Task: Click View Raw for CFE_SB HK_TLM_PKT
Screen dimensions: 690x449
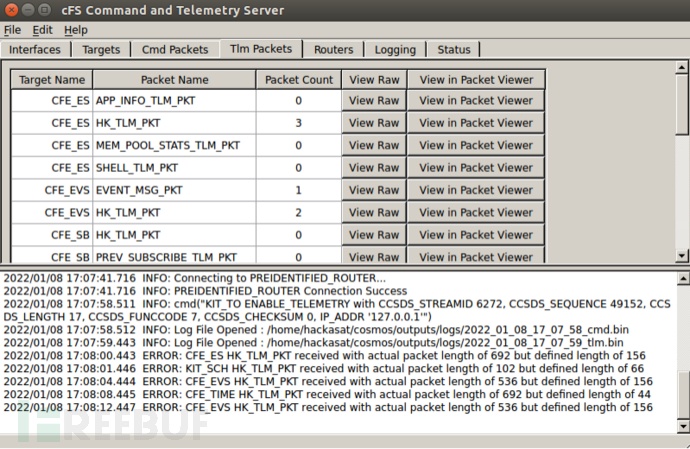Action: (374, 235)
